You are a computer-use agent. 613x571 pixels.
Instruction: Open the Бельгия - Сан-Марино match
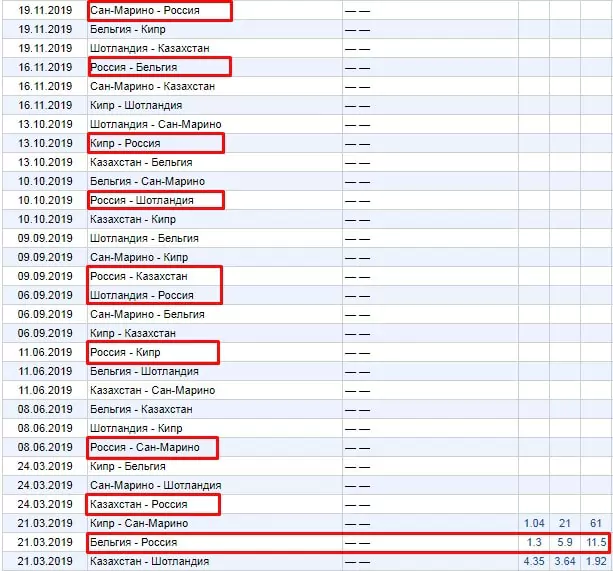click(147, 181)
